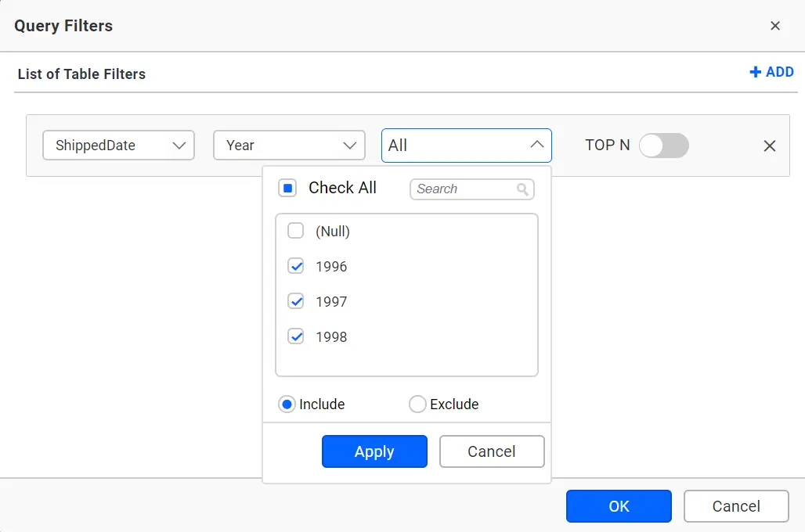Click the + ADD filter link
805x532 pixels.
click(772, 72)
